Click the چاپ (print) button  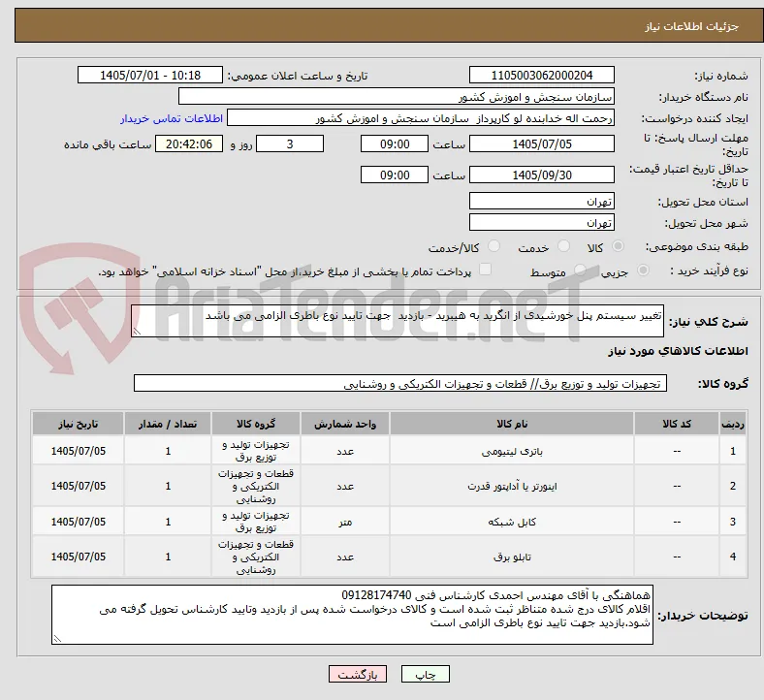[425, 674]
